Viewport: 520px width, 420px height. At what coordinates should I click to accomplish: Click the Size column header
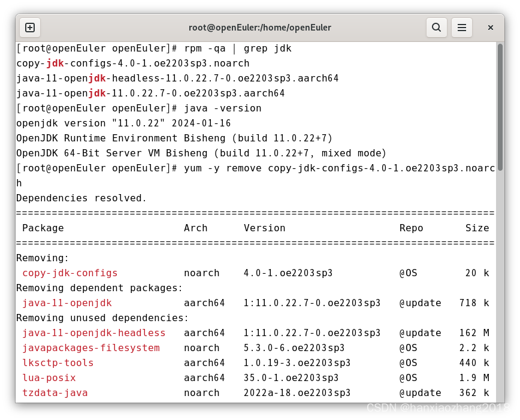coord(477,228)
